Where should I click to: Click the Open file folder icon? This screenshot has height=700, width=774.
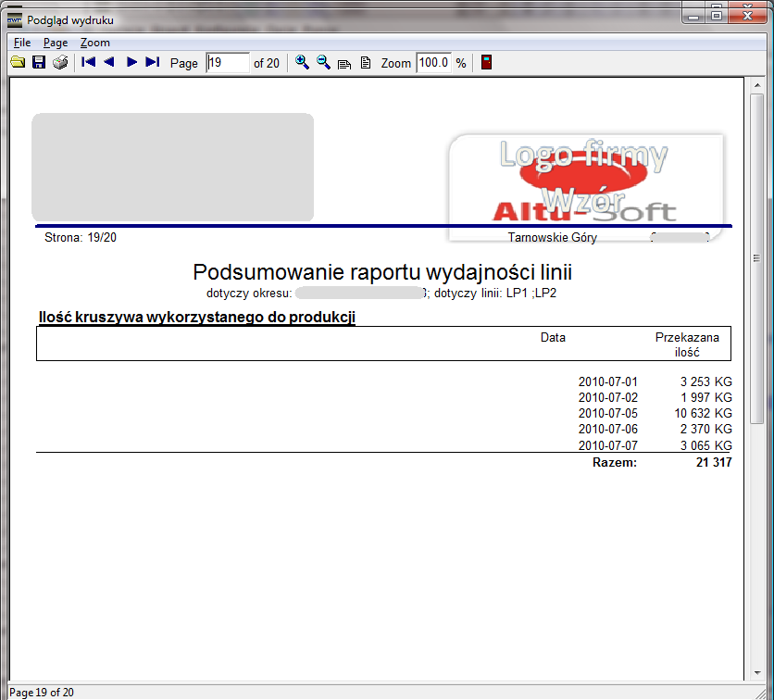[x=18, y=63]
